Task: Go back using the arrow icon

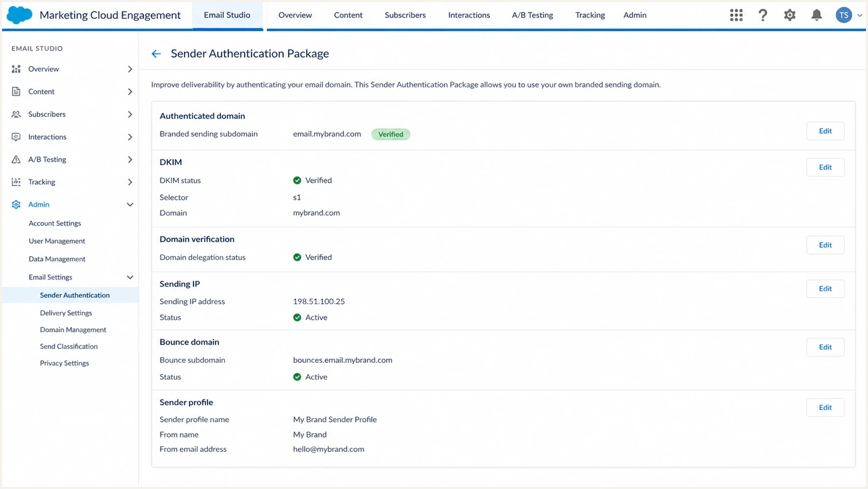Action: (156, 54)
